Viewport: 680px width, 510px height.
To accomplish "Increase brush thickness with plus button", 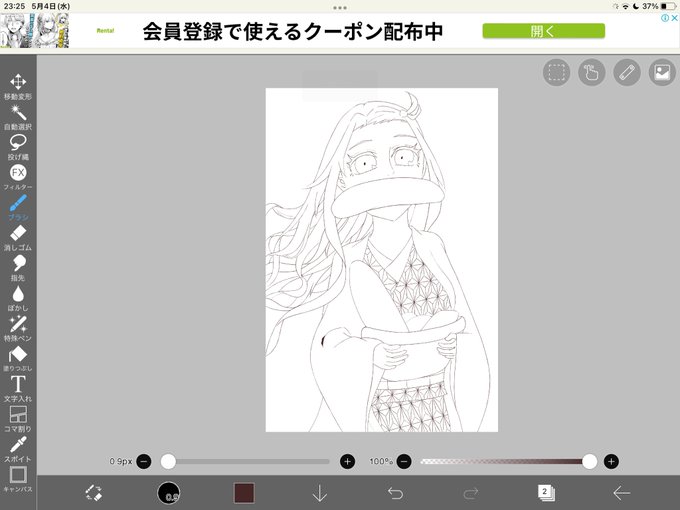I will coord(347,461).
